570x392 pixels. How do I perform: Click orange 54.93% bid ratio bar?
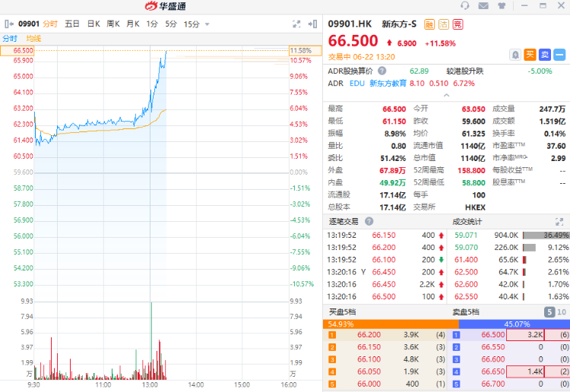pyautogui.click(x=391, y=324)
